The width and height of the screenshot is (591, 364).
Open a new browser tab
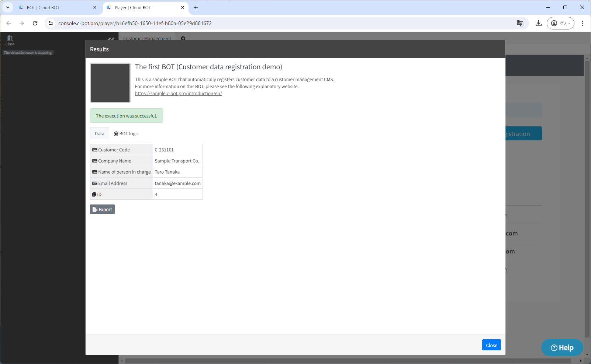click(196, 7)
